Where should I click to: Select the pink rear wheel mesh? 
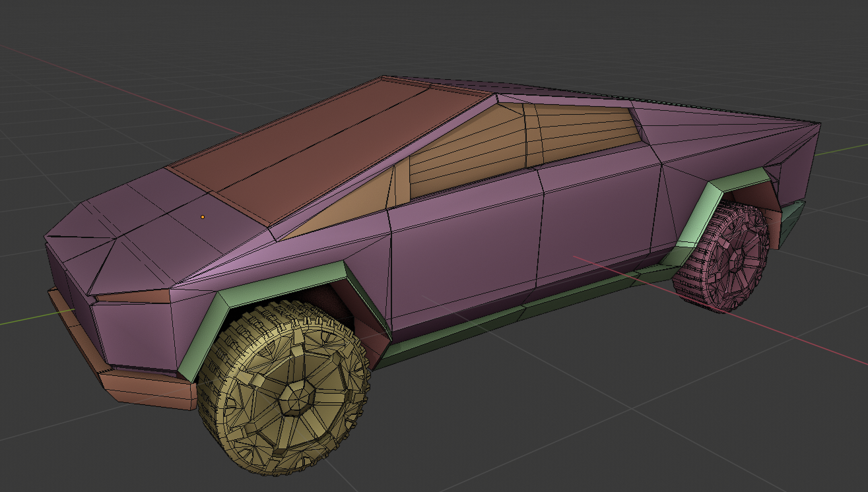(x=721, y=256)
